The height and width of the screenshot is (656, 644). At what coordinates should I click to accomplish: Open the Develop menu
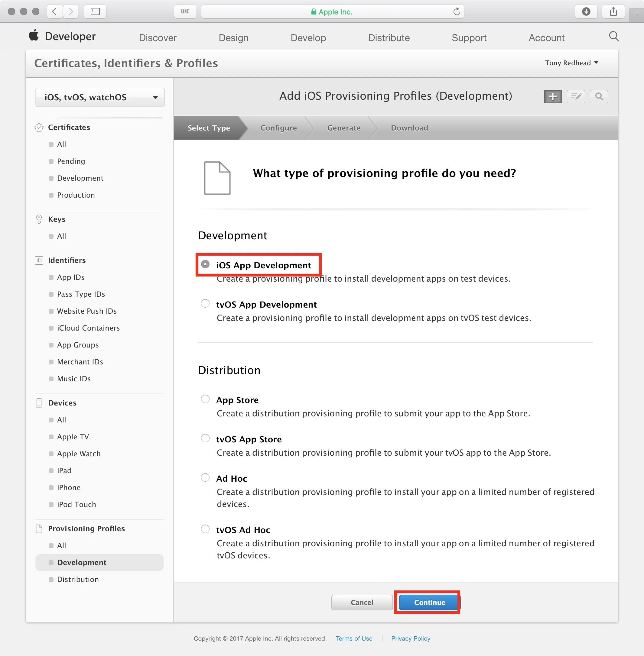308,38
